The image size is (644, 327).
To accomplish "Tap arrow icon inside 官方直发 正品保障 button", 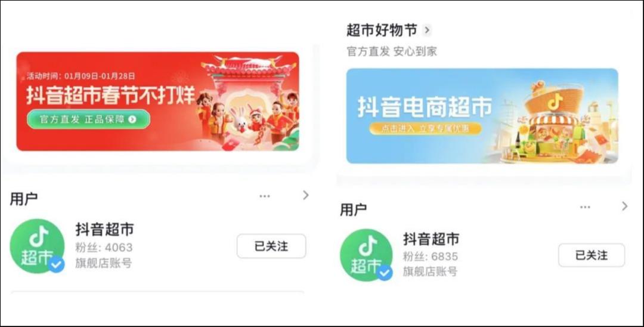I will [x=132, y=119].
